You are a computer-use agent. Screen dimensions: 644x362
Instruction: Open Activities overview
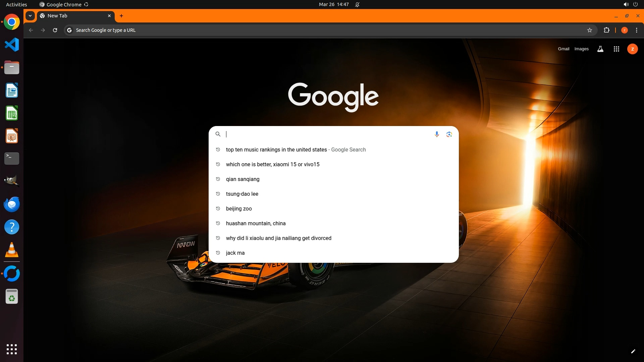16,4
